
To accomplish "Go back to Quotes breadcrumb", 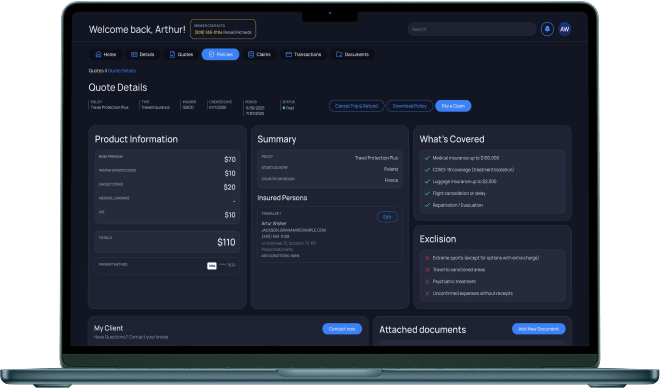I will pyautogui.click(x=96, y=71).
